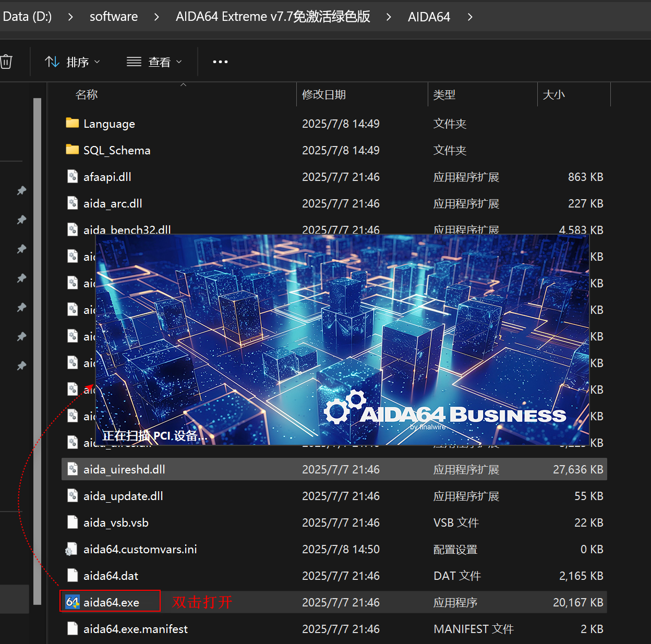The width and height of the screenshot is (651, 644).
Task: Select the aida64.exe.manifest file icon
Action: point(73,628)
